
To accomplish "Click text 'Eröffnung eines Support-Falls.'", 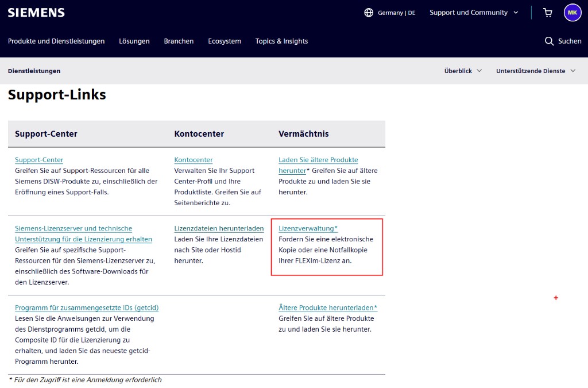I will (62, 192).
